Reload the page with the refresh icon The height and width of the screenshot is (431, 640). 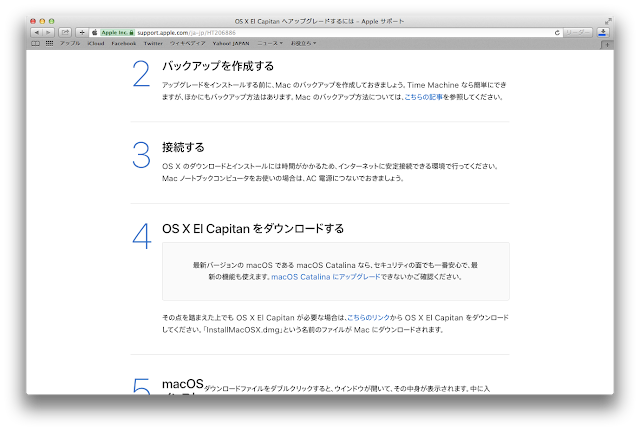557,33
